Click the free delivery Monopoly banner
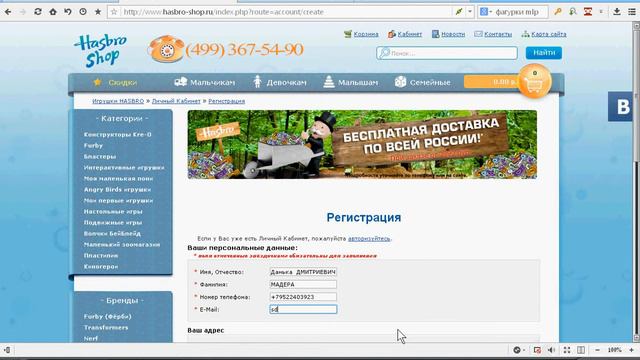Screen dimensions: 640x360 [362, 144]
